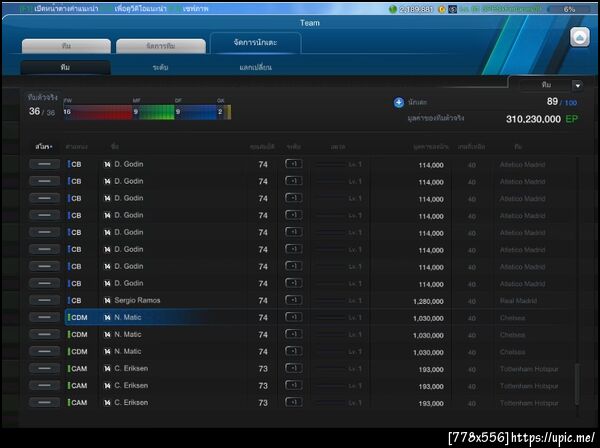Click the 310,230,000 EP squad value
Screen dimensions: 600x448
(541, 119)
